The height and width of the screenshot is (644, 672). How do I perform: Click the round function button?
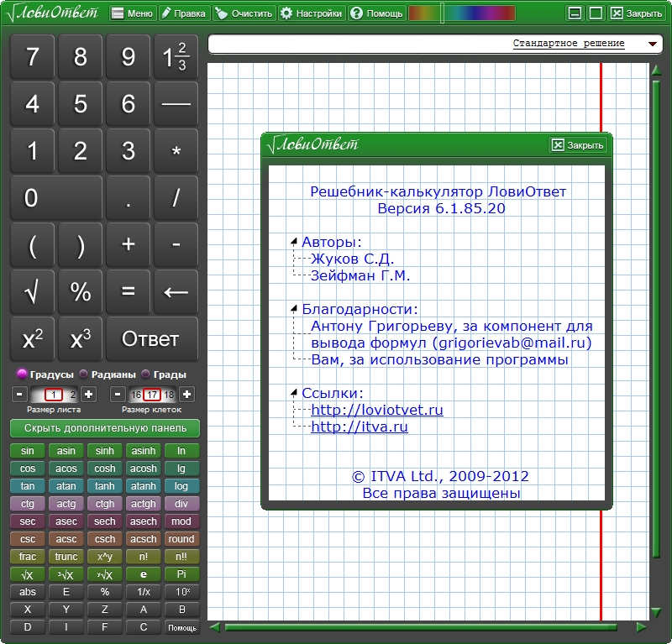click(x=181, y=539)
